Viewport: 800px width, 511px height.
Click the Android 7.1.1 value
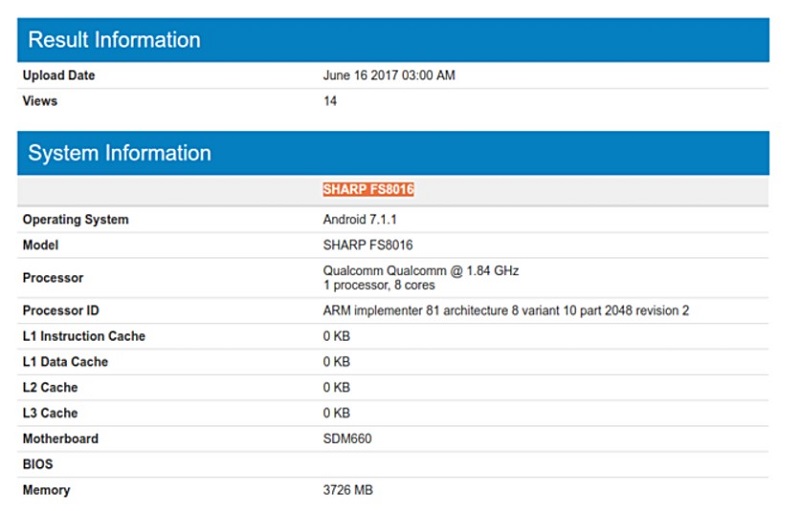(360, 220)
